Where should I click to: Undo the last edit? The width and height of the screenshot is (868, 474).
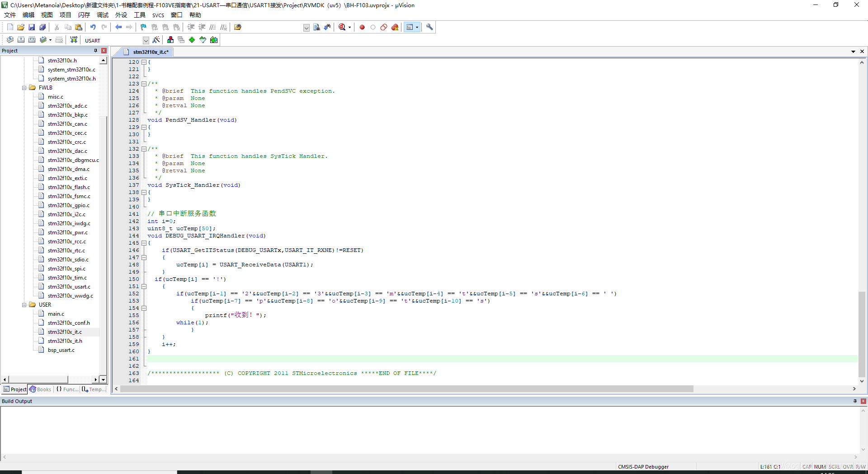point(93,27)
